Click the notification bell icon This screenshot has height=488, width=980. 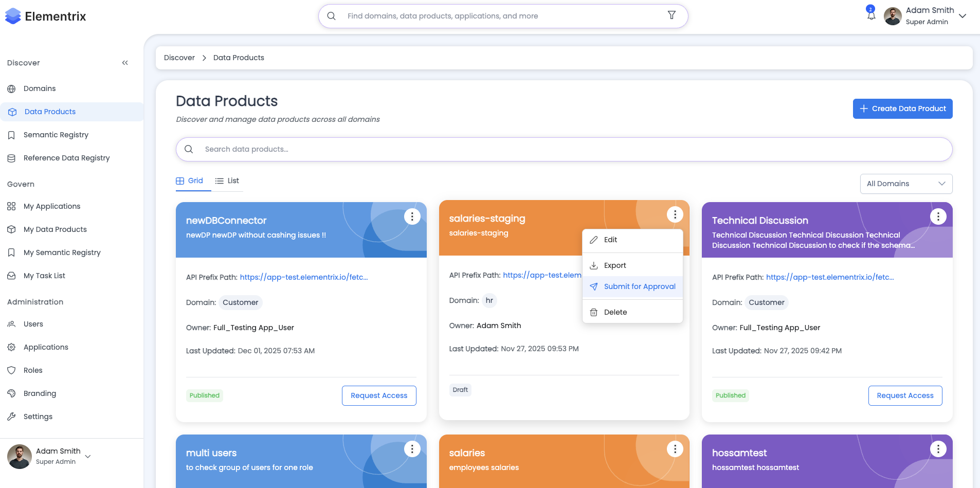(x=871, y=15)
